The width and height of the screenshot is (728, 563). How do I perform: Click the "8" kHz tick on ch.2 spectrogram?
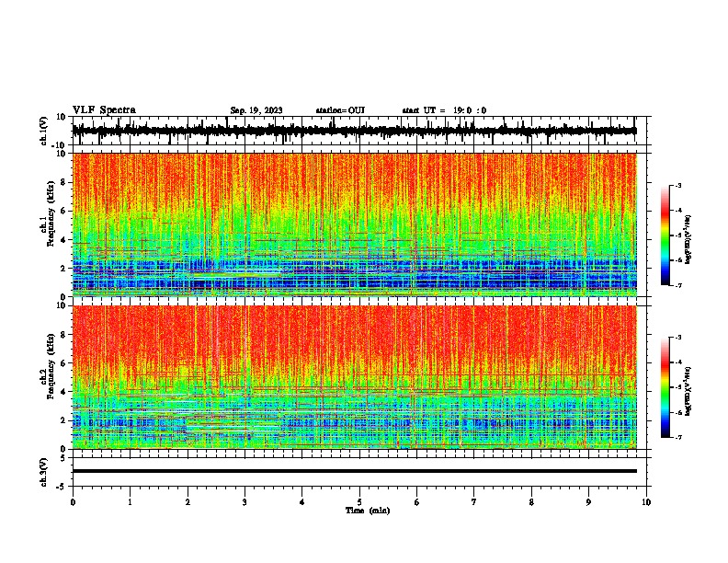tap(64, 335)
